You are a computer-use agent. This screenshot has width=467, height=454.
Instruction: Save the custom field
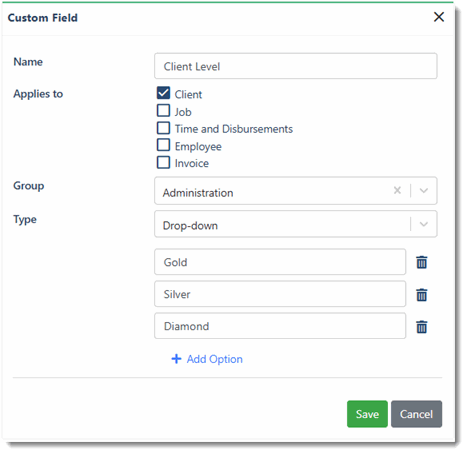367,414
